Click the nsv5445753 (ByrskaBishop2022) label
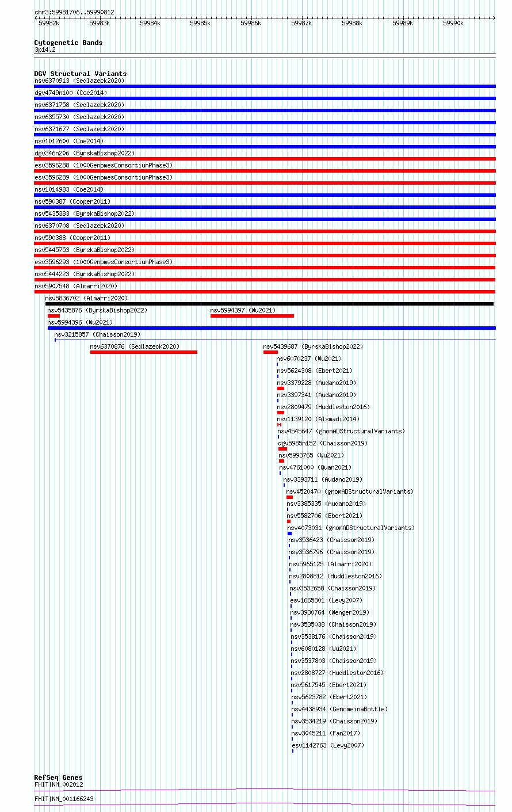The image size is (512, 812). (85, 250)
